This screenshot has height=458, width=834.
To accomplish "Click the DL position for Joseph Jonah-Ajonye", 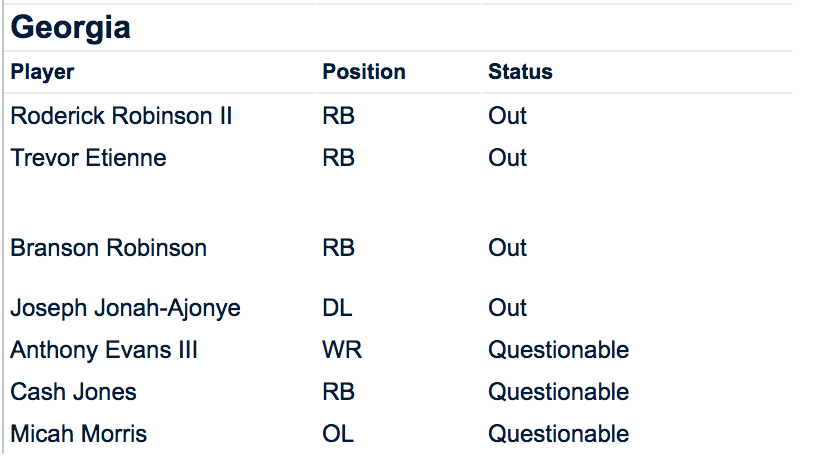I will [x=337, y=308].
